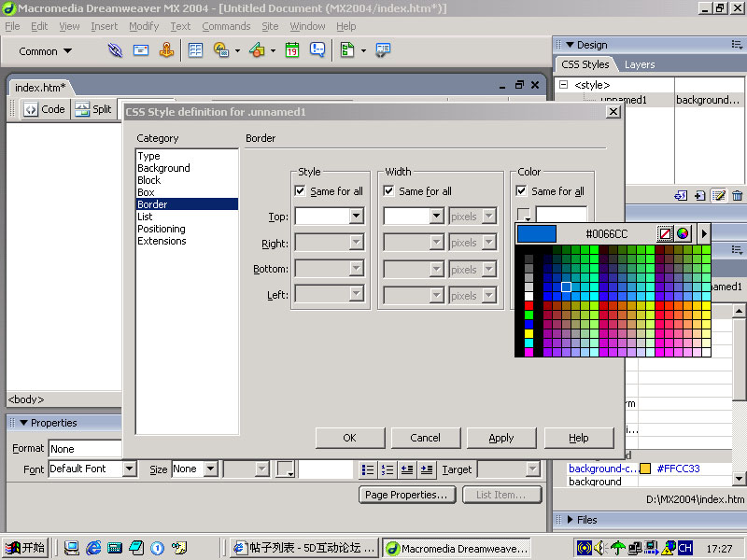This screenshot has width=747, height=560.
Task: Click the Ordered List icon in Properties
Action: pos(388,470)
